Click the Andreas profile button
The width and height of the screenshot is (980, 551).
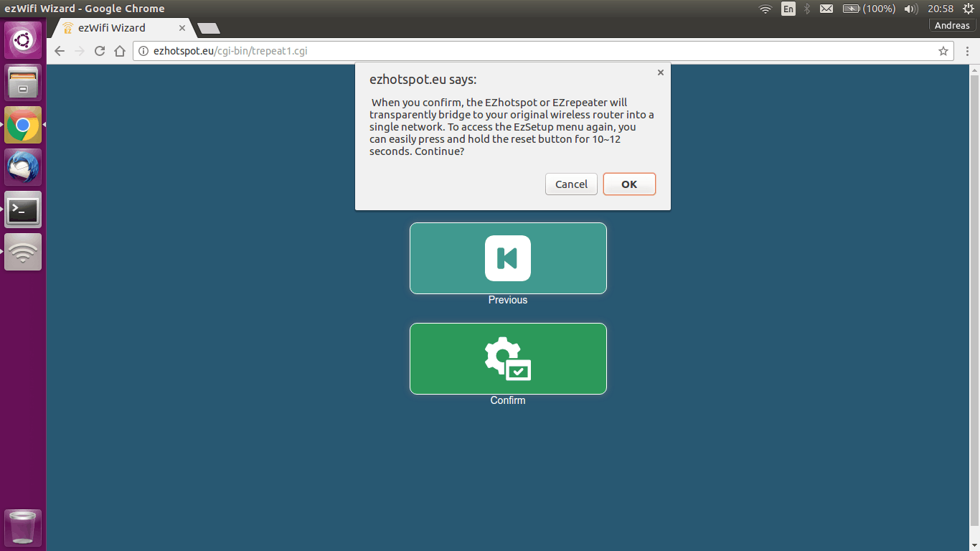click(x=953, y=25)
